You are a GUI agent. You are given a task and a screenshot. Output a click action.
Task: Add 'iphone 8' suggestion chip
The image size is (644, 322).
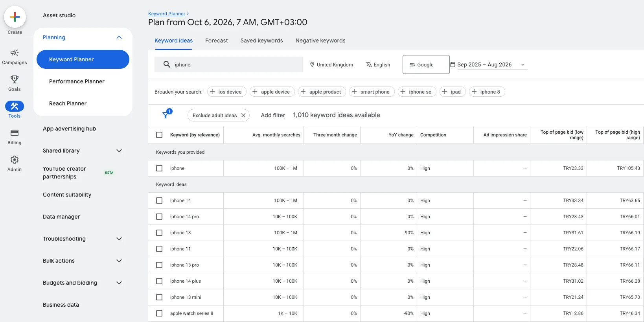tap(487, 92)
